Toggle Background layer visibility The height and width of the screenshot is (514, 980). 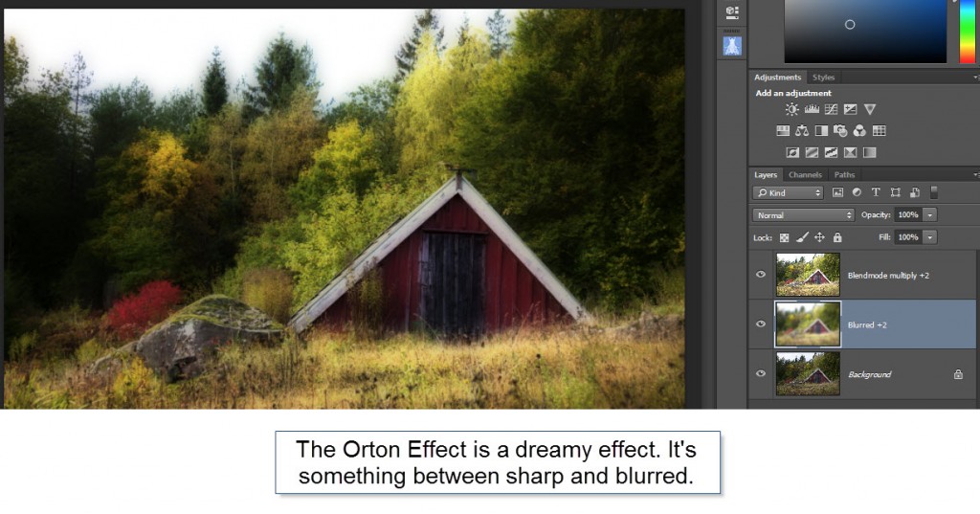(761, 373)
